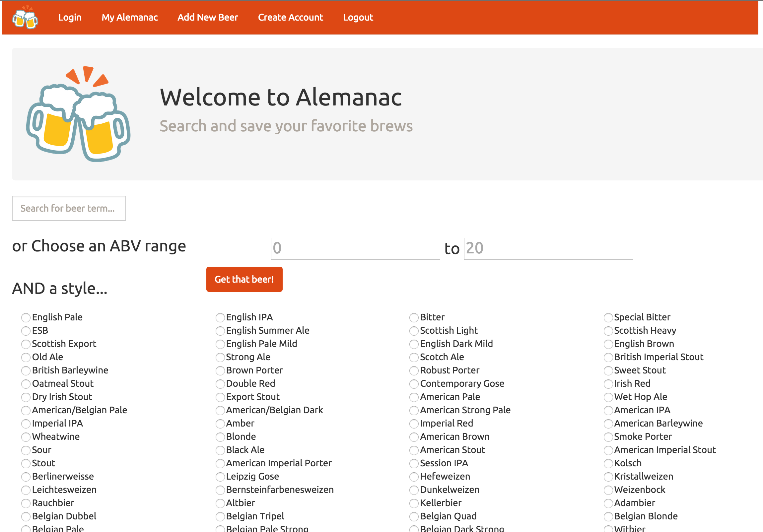Image resolution: width=763 pixels, height=532 pixels.
Task: Go to My Alemanac
Action: [130, 17]
